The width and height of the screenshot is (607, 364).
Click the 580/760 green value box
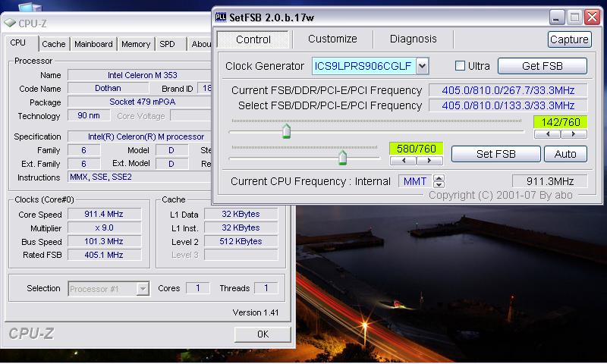[416, 149]
